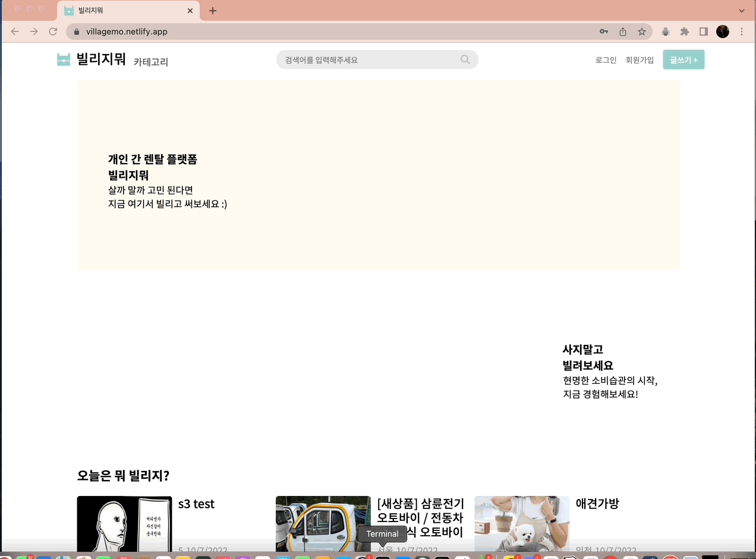Click the search magnifier icon
756x559 pixels.
click(x=465, y=59)
